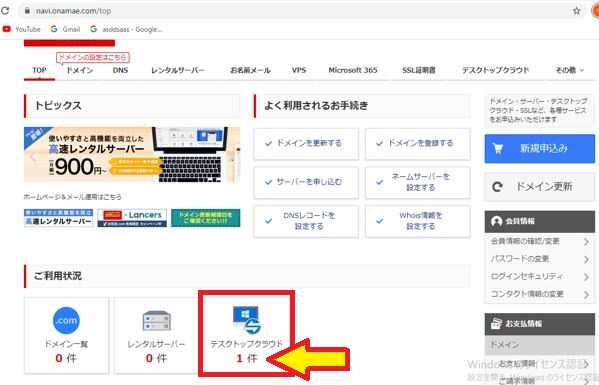
Task: Click the ネームサーバーを設定する button
Action: (418, 183)
